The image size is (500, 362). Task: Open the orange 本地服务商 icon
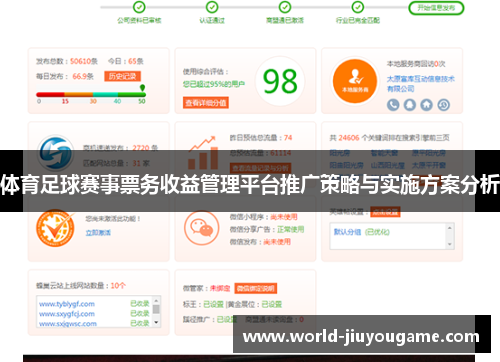coord(355,81)
